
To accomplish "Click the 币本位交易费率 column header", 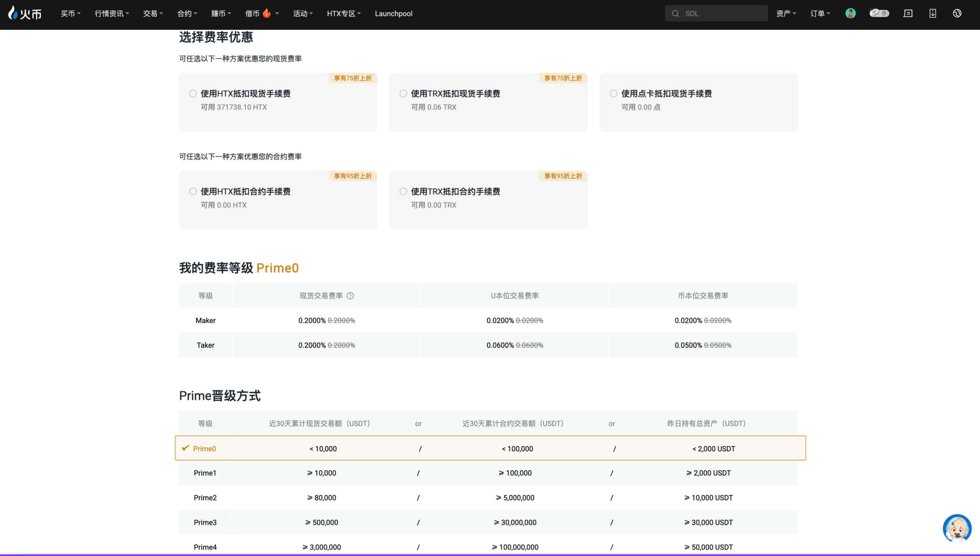I will [x=703, y=296].
